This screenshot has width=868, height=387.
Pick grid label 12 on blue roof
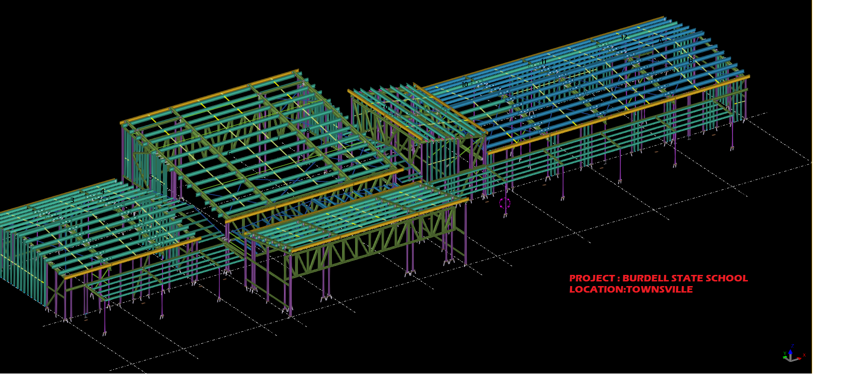coord(624,37)
